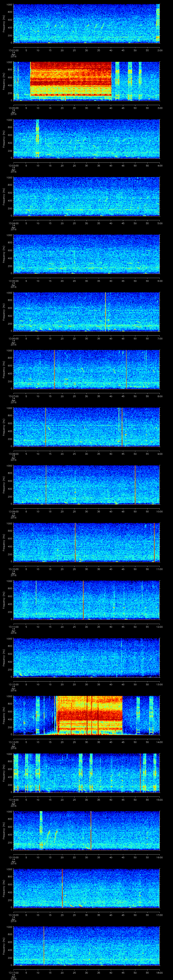This screenshot has width=173, height=980.
Task: Click the vertical red transient line in 13:06:00 panel
Action: (x=105, y=312)
